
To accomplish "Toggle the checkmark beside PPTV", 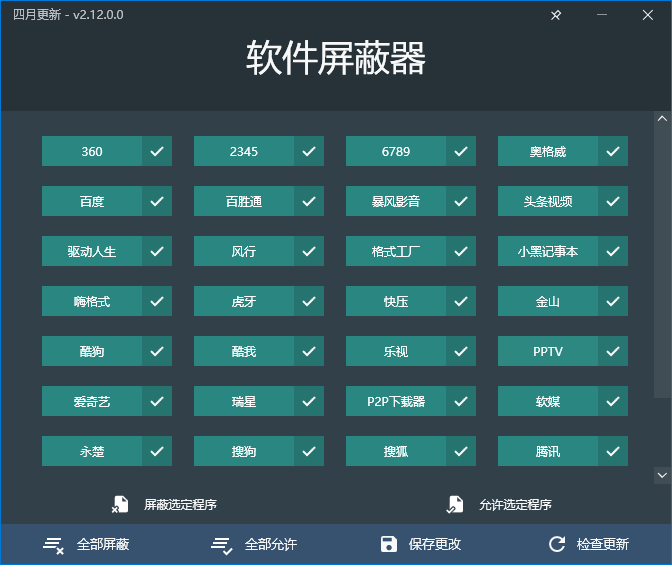I will (613, 352).
